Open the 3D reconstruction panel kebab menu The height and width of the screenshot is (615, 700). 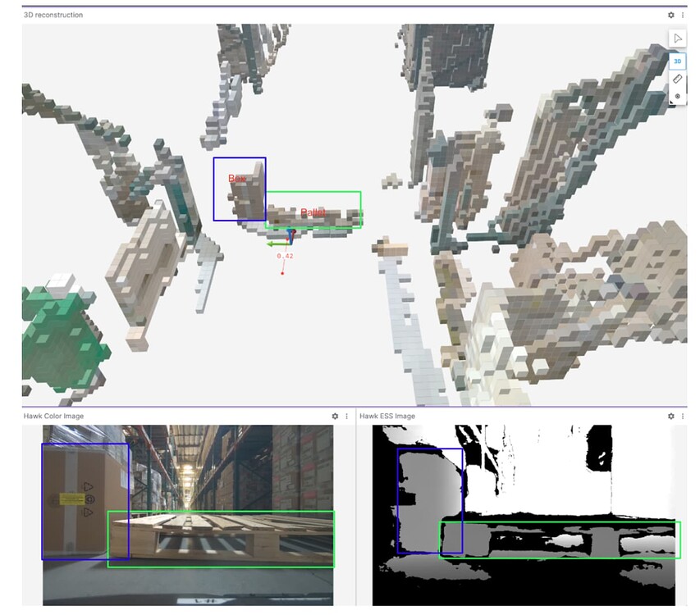[684, 15]
